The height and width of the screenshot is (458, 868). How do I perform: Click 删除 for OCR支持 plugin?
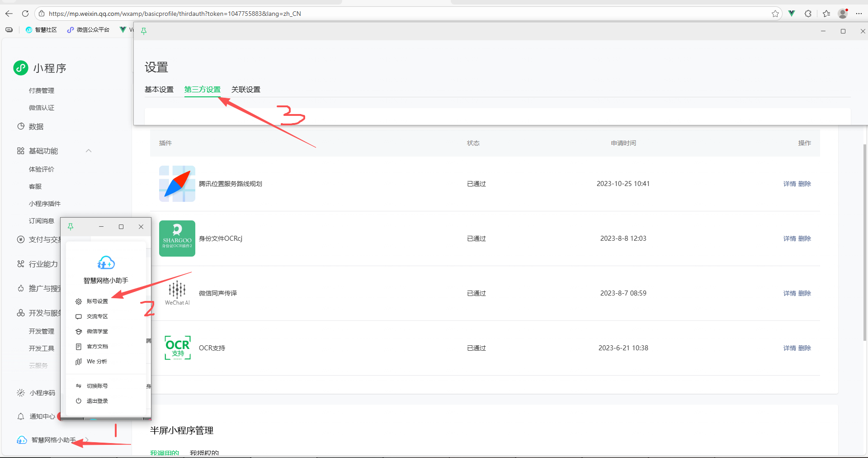point(805,348)
